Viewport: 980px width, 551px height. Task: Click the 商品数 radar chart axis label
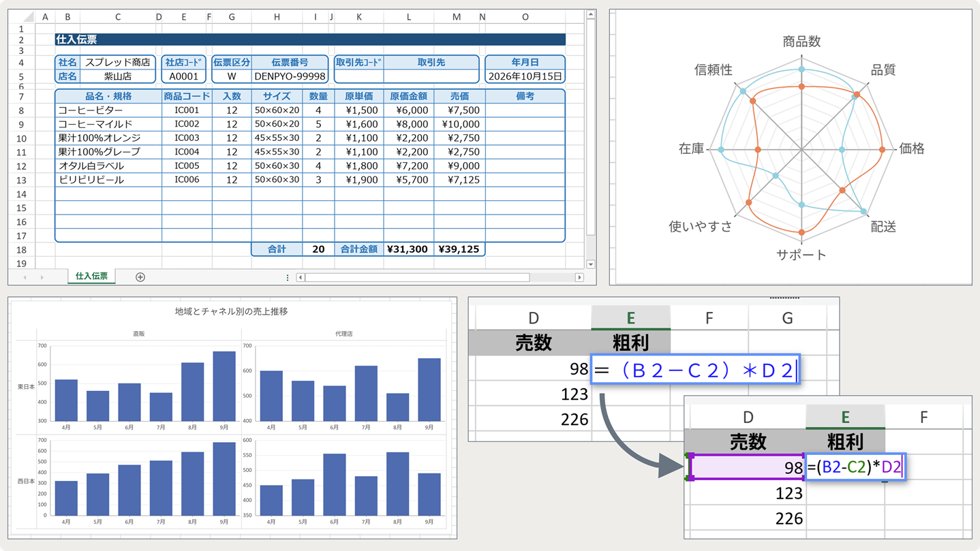[801, 42]
